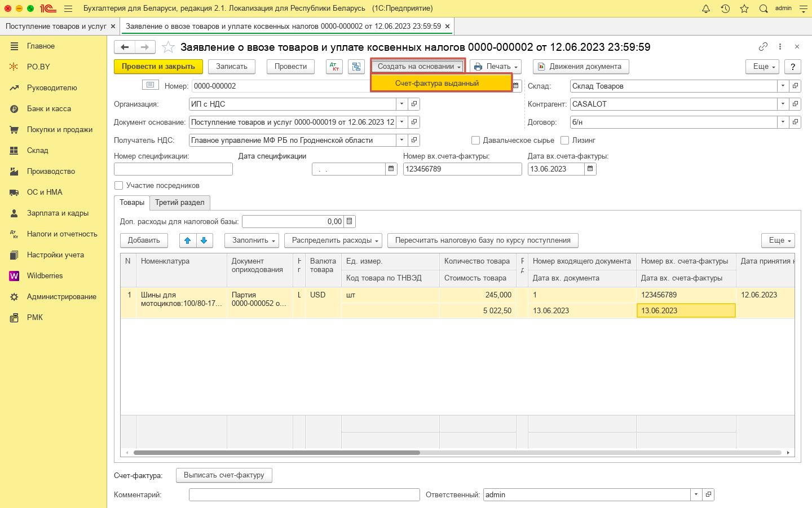
Task: Go forward with the right arrow
Action: pos(145,47)
